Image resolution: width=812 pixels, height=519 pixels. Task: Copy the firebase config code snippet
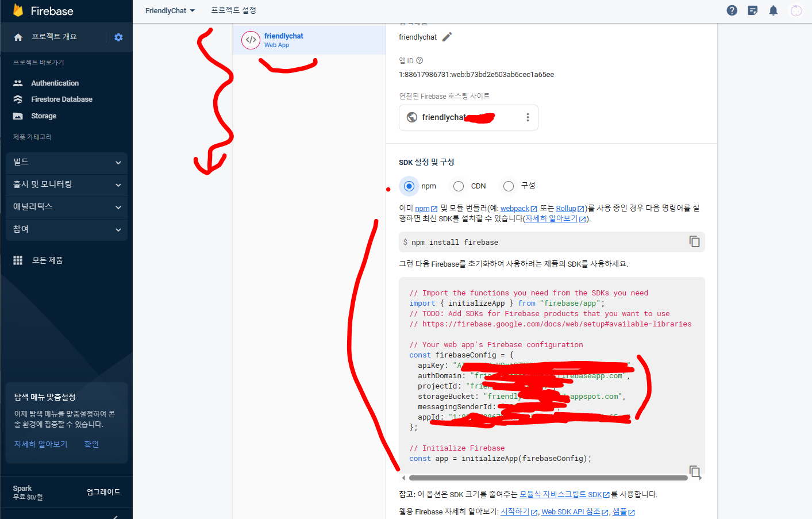[695, 472]
